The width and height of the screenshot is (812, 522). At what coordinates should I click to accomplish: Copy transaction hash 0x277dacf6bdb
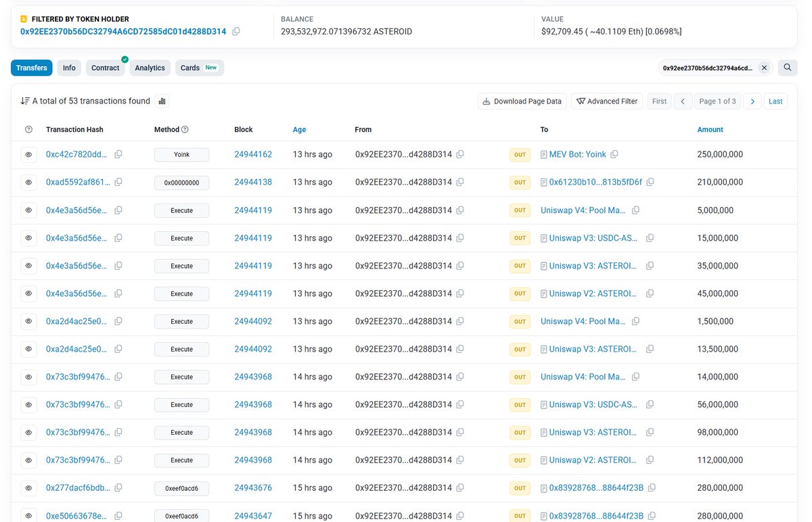[x=118, y=488]
